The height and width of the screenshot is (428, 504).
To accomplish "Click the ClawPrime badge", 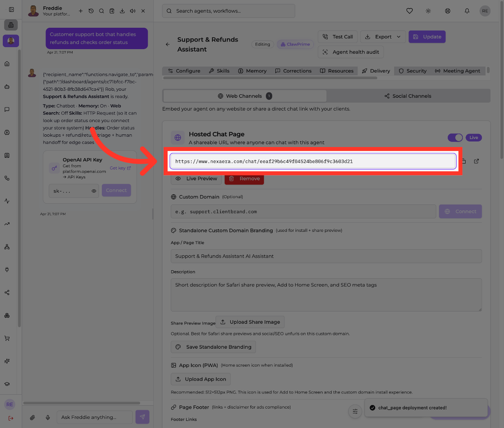I will (x=296, y=44).
